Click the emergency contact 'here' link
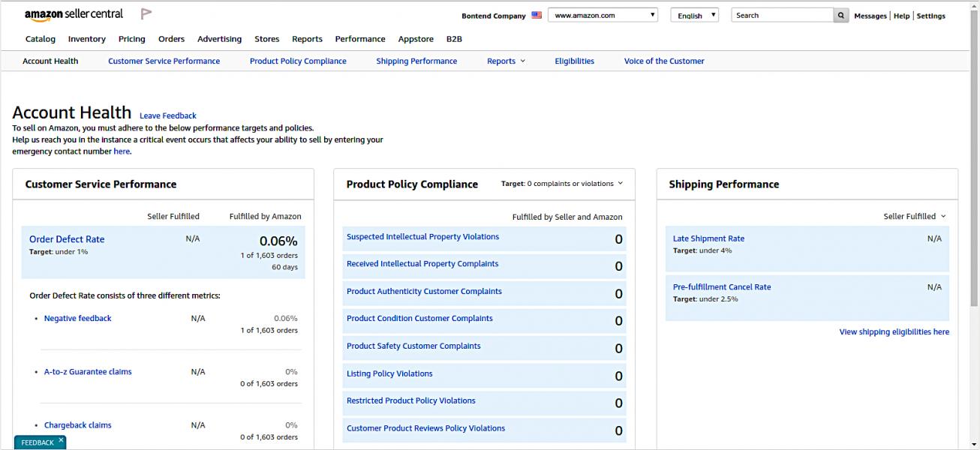Screen dimensions: 980x450 tap(122, 151)
